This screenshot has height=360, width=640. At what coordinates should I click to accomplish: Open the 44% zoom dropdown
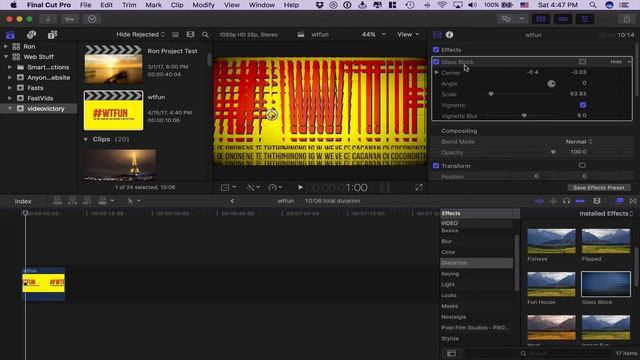pyautogui.click(x=373, y=35)
